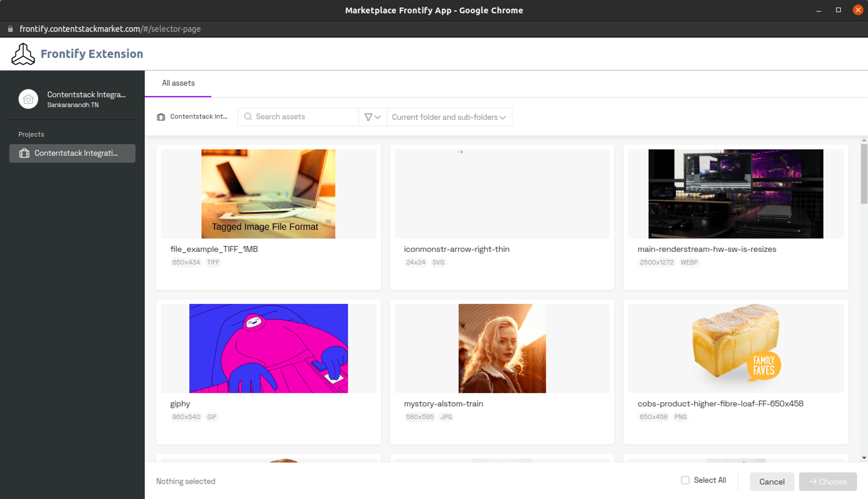Switch to the All assets tab
Viewport: 868px width, 499px height.
point(178,83)
